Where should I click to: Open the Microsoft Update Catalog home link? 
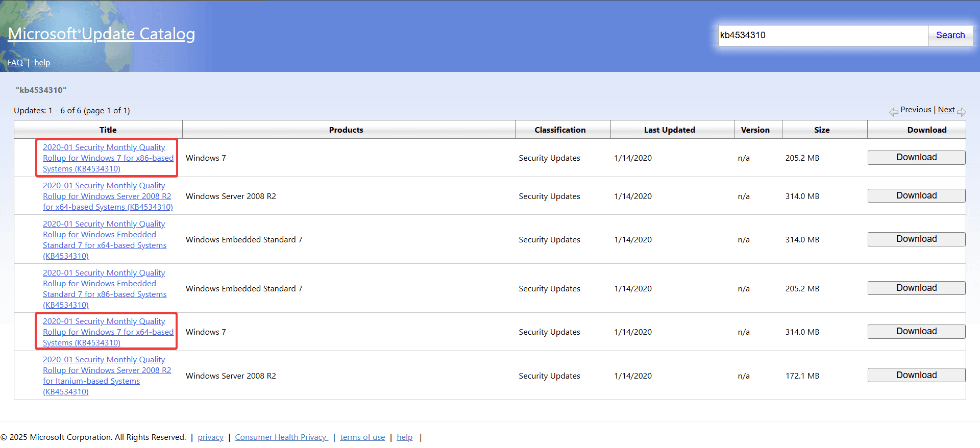click(102, 34)
